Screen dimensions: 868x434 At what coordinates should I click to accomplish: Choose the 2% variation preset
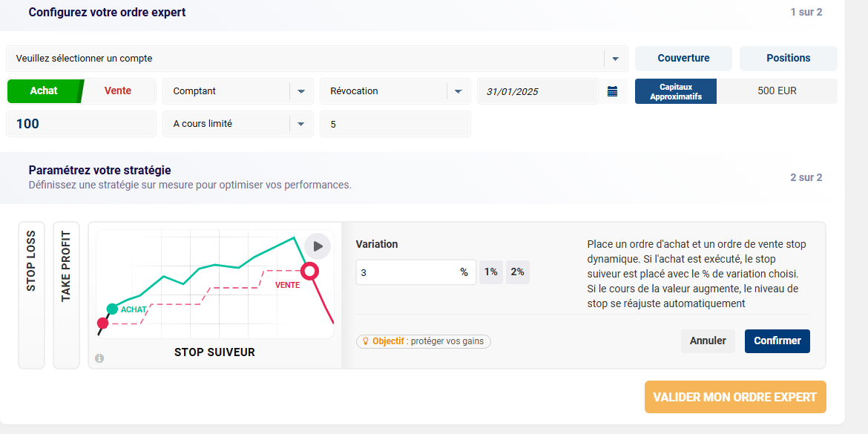(517, 272)
